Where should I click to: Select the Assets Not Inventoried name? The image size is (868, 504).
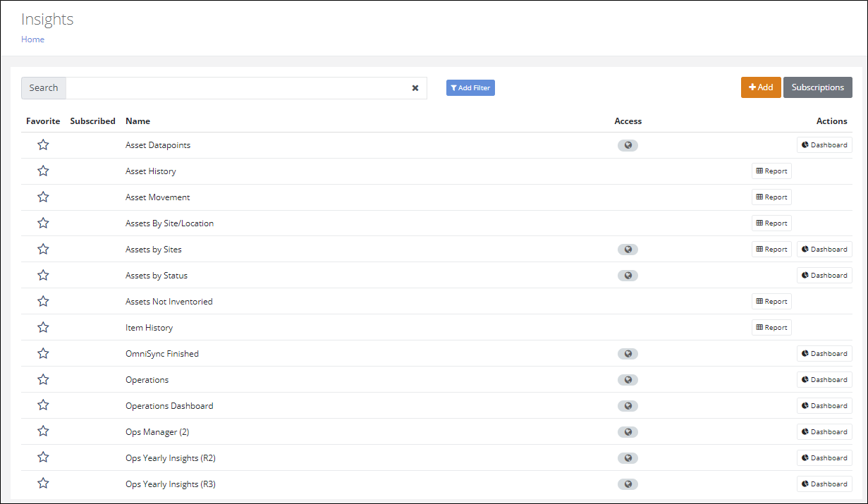[x=169, y=302]
